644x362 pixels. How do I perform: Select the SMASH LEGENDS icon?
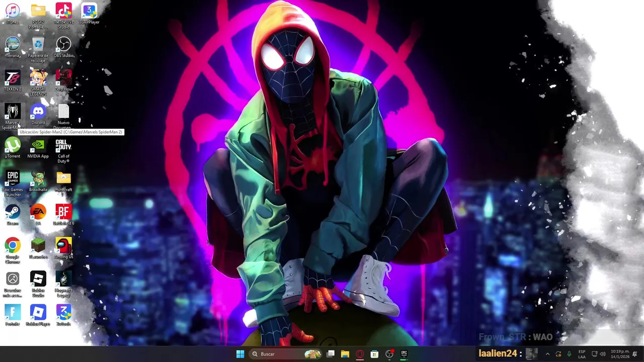pyautogui.click(x=38, y=83)
